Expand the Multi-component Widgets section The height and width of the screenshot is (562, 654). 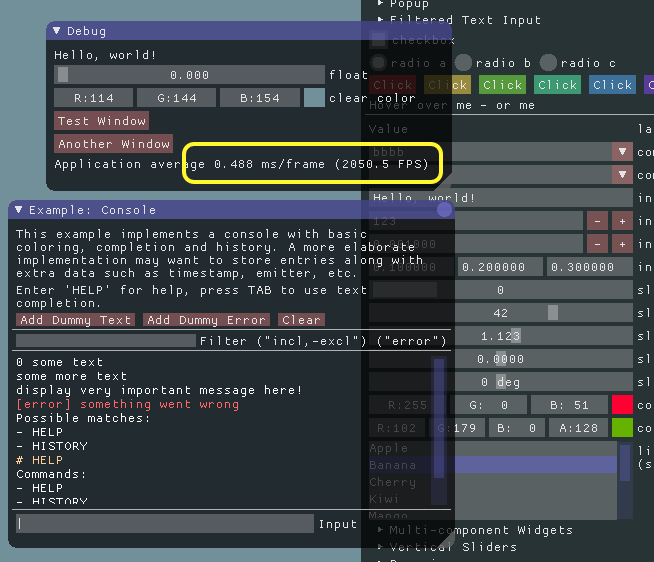[380, 530]
